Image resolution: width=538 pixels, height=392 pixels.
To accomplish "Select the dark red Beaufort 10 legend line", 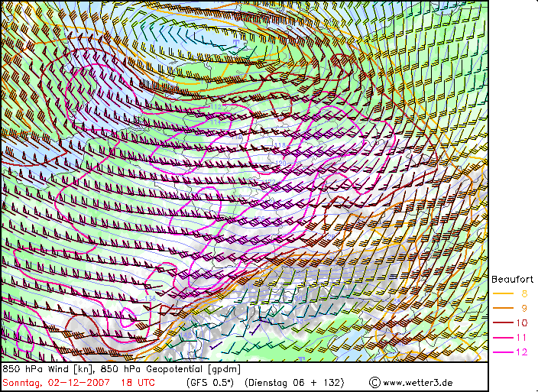I will 503,322.
